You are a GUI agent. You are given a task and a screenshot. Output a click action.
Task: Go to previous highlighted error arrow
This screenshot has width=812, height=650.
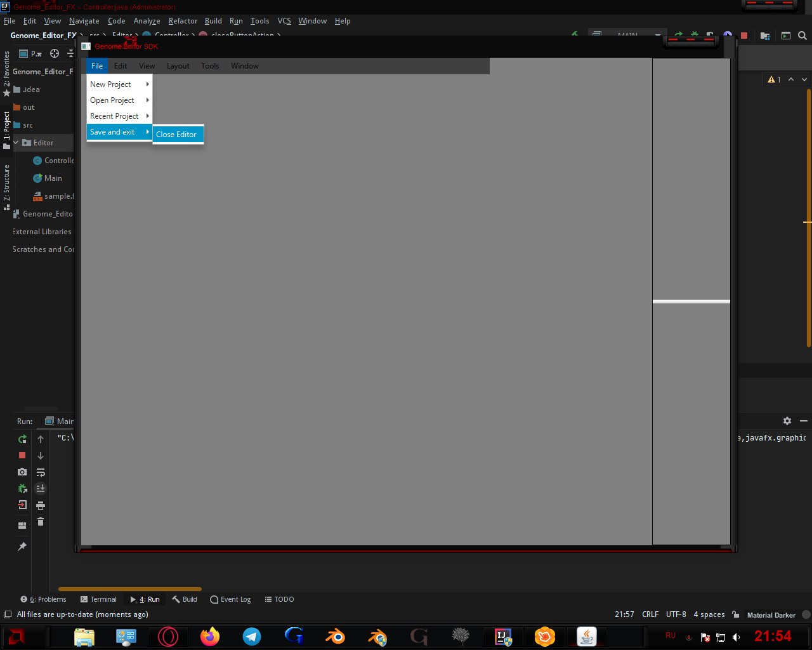click(x=791, y=79)
